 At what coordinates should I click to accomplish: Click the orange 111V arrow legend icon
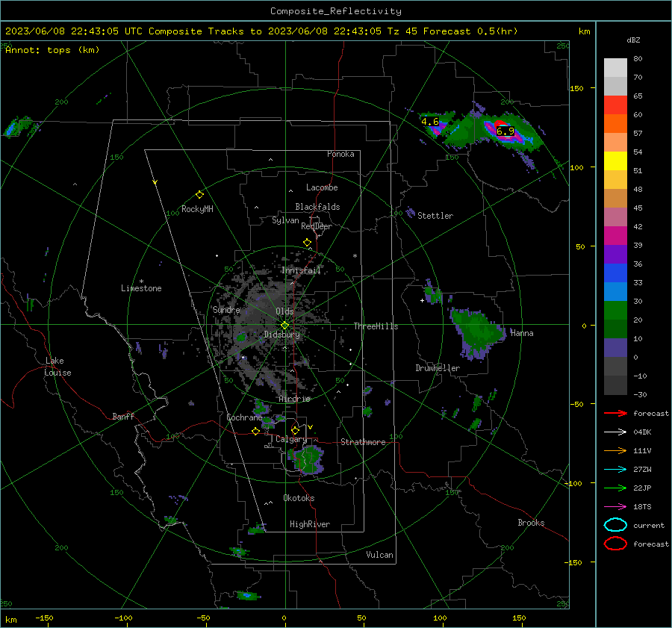coord(615,450)
